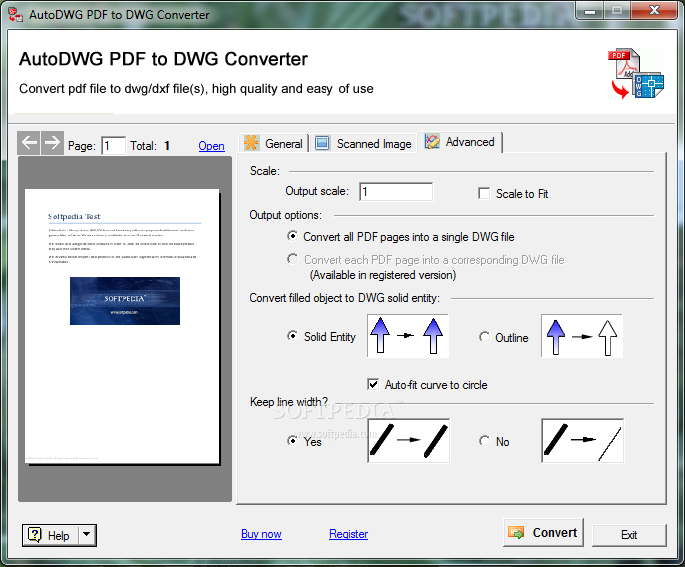Go to next page with right arrow
Image resolution: width=685 pixels, height=567 pixels.
click(52, 143)
